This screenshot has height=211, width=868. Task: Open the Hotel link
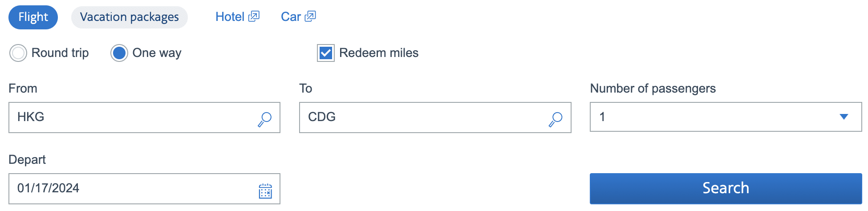click(230, 17)
